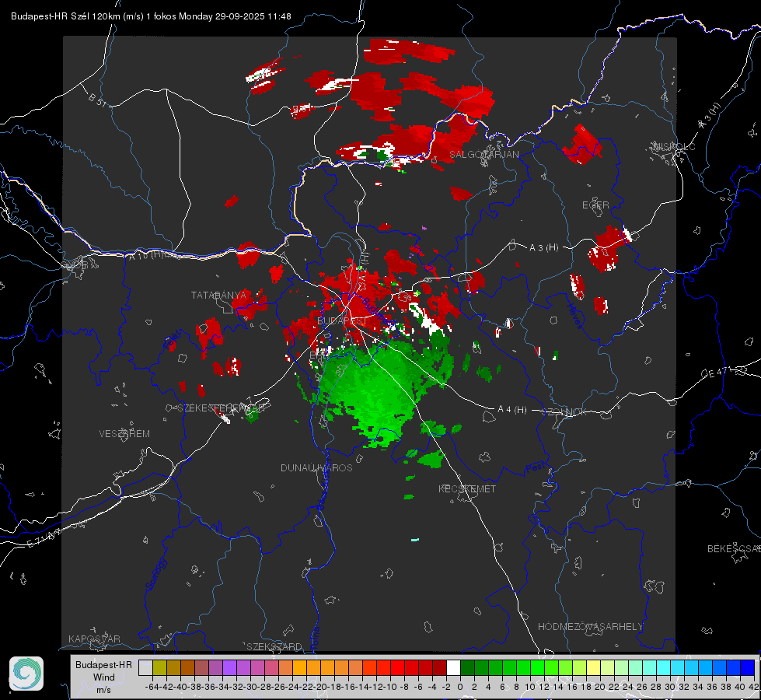
Task: Pick the yellow swatch between 18 and 20
Action: pos(593,667)
